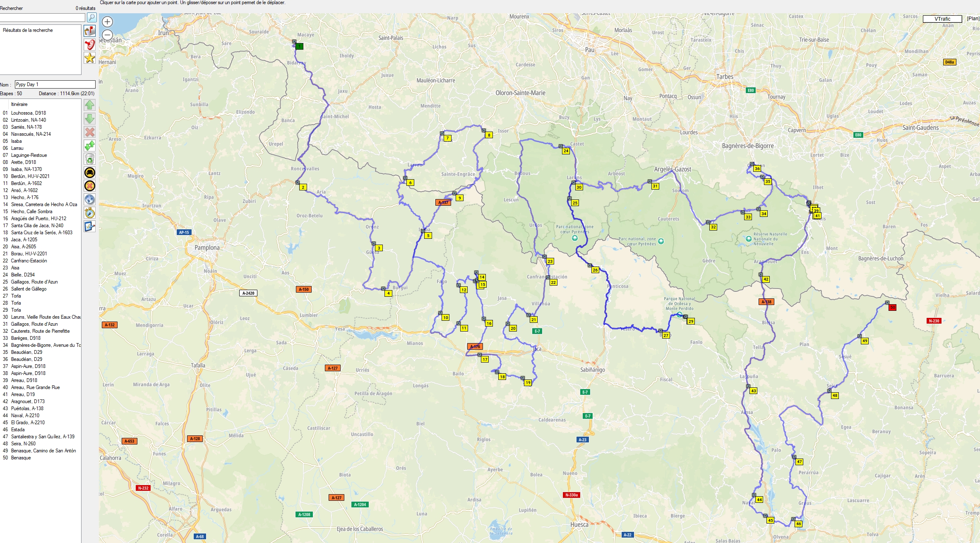Screen dimensions: 980x543
Task: Zoom out on the map
Action: tap(107, 35)
